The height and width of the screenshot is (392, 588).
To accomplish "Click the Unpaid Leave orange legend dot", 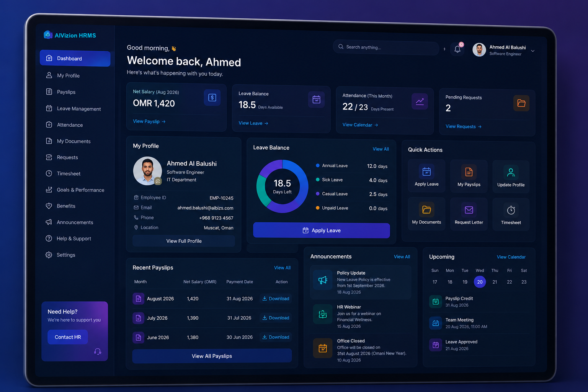I will pos(318,208).
